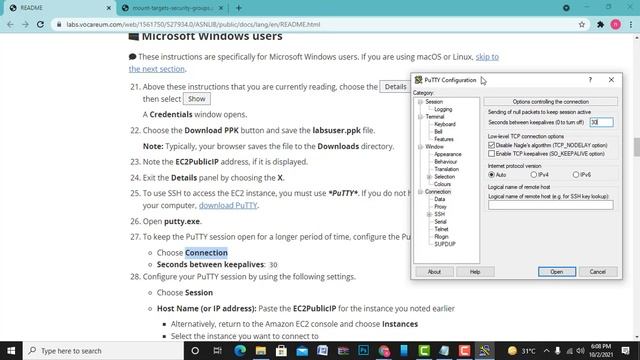Image resolution: width=640 pixels, height=360 pixels.
Task: Click browser Back arrow
Action: click(10, 24)
